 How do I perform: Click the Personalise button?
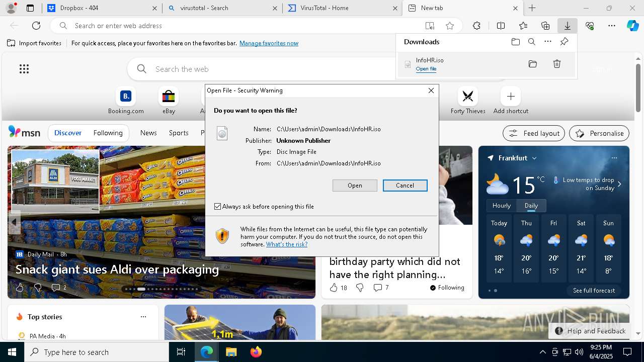tap(599, 133)
